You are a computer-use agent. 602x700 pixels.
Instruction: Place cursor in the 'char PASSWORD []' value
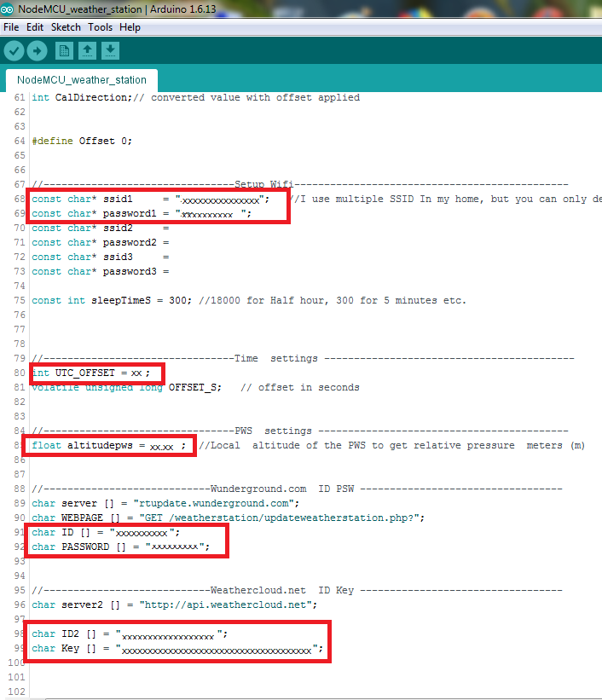pyautogui.click(x=175, y=547)
